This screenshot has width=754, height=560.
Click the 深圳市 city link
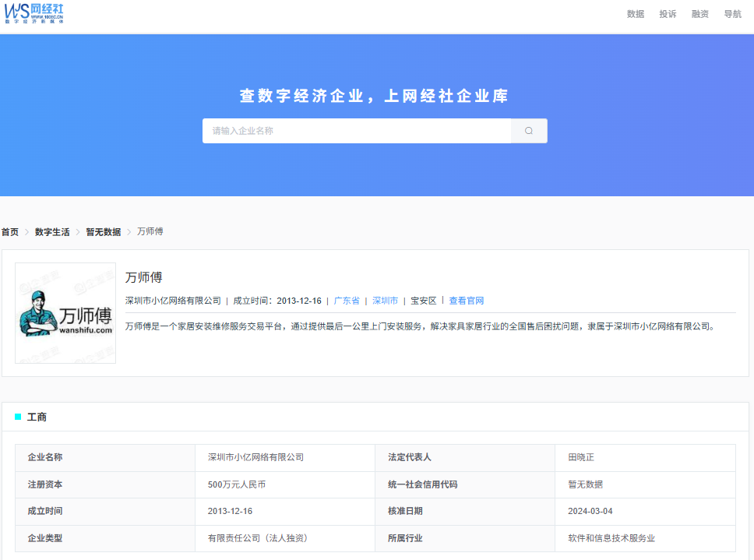pyautogui.click(x=385, y=300)
